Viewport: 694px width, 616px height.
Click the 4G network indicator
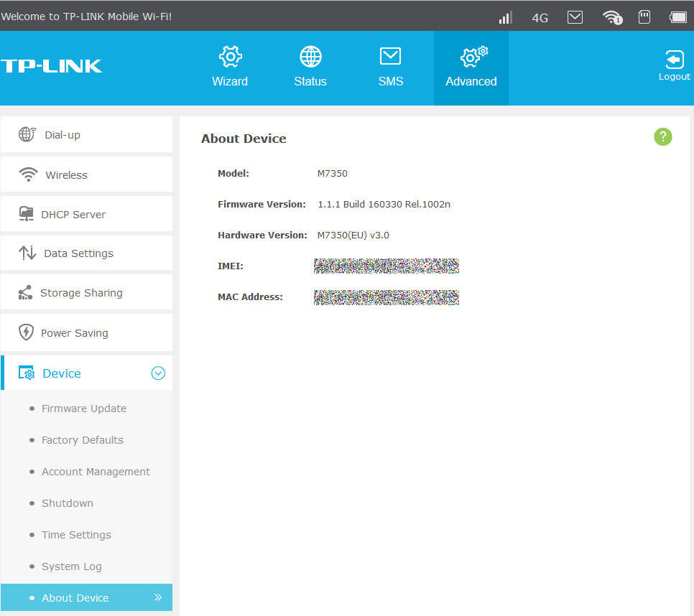(x=540, y=18)
